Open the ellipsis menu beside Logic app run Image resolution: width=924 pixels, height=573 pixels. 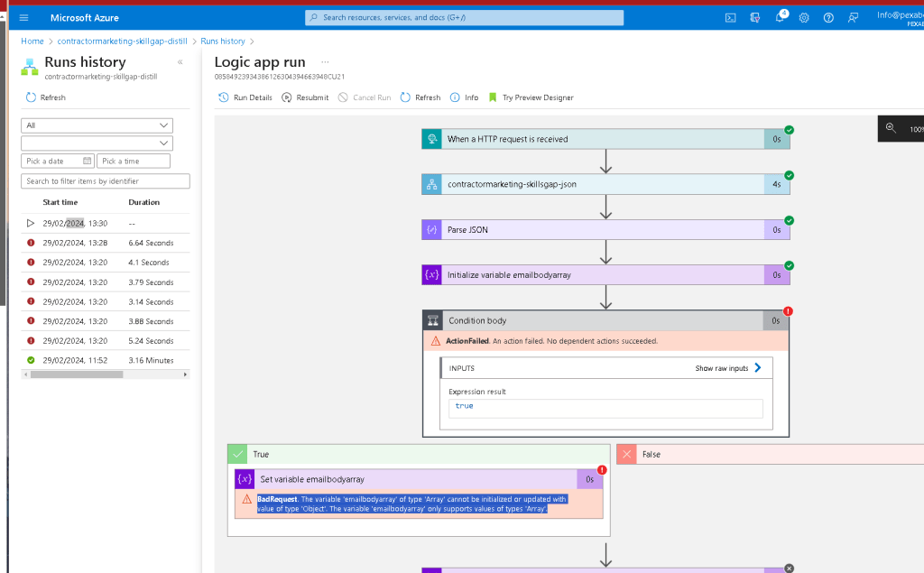coord(325,62)
